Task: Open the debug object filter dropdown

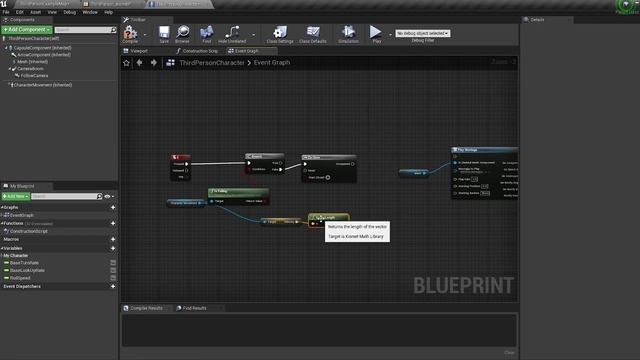Action: (x=423, y=33)
